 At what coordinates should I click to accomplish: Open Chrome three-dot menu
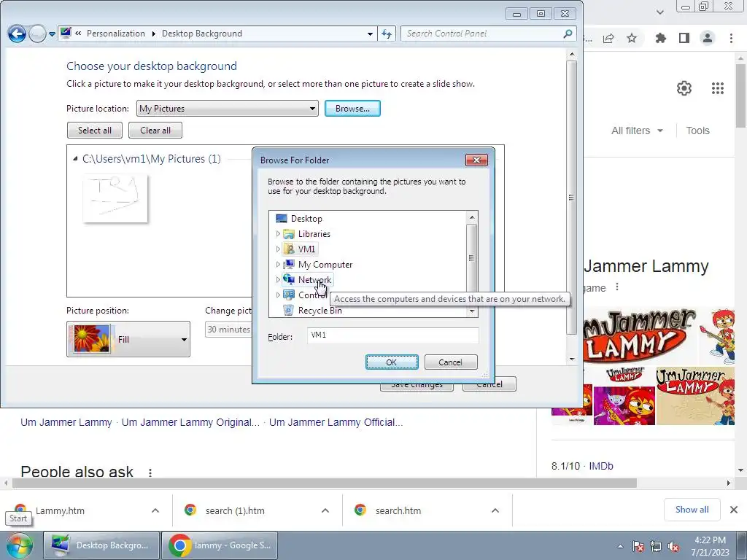click(x=731, y=38)
